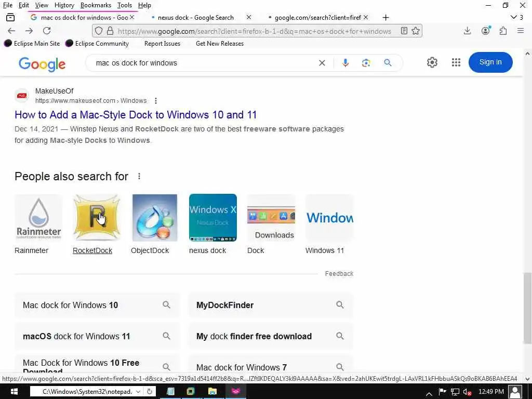Click the flag notification icon in the tray
This screenshot has width=532, height=399.
pyautogui.click(x=443, y=392)
